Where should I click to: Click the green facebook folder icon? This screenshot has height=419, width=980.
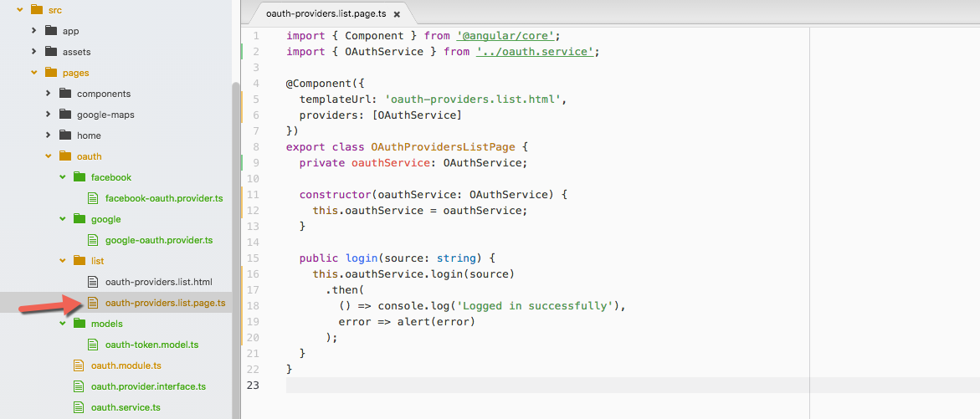[80, 177]
